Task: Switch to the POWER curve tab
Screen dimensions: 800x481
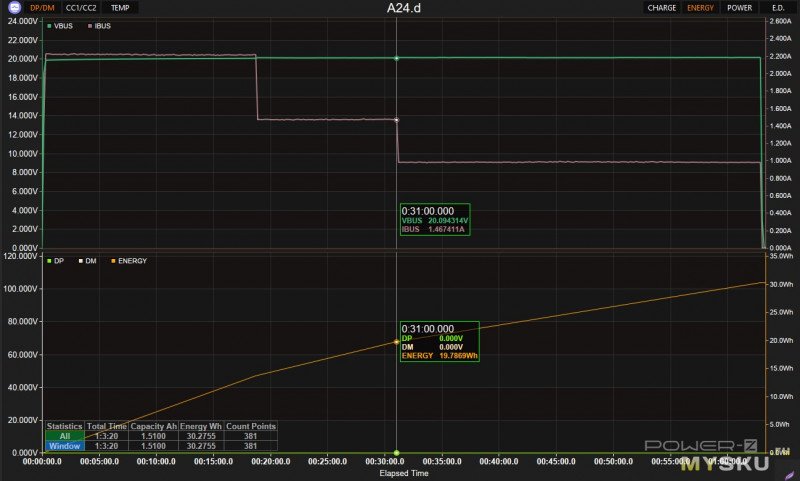Action: point(739,7)
